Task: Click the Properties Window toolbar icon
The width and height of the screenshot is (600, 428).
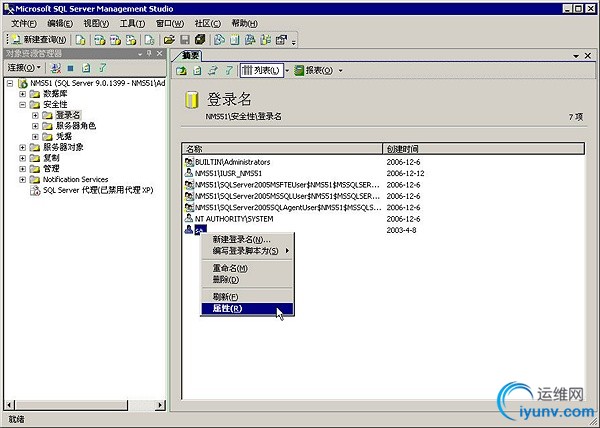Action: click(281, 39)
